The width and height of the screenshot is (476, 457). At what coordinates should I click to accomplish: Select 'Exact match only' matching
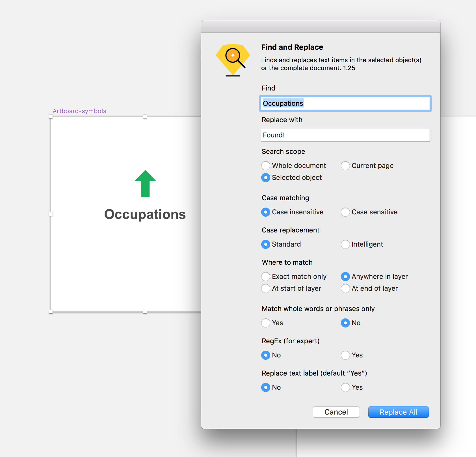265,277
